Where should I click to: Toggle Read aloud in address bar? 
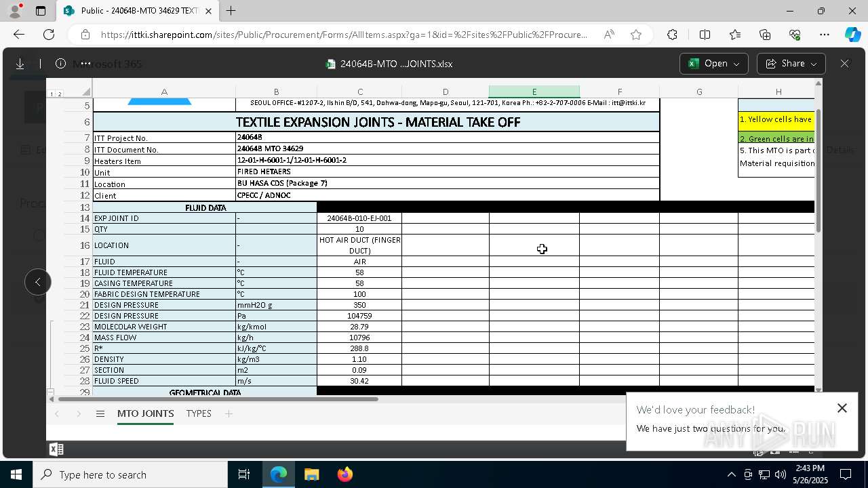[609, 35]
